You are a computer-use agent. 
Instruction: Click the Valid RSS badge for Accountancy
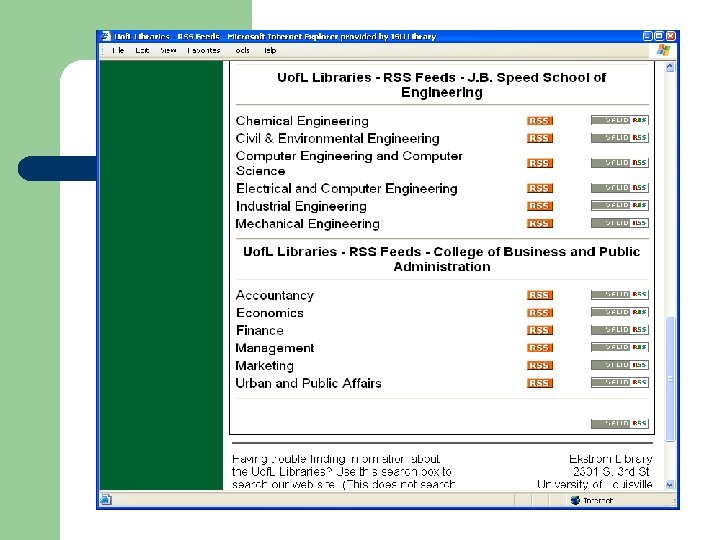pyautogui.click(x=619, y=294)
